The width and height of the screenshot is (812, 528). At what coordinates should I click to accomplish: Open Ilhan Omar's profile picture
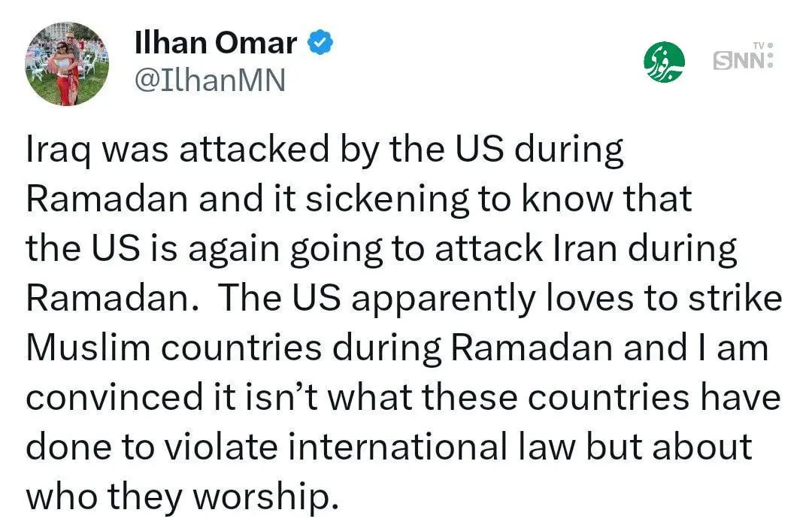(67, 63)
